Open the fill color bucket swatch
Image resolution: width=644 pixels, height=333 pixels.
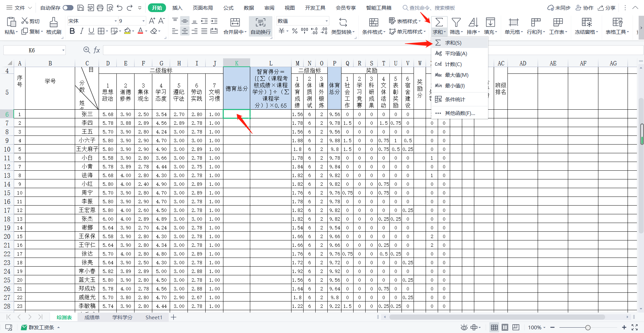point(127,31)
